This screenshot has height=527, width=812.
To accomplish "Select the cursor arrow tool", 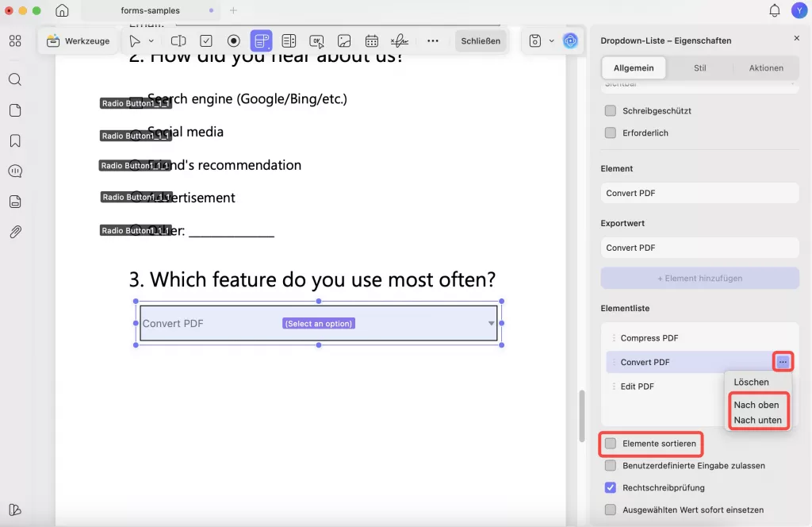I will pos(135,41).
